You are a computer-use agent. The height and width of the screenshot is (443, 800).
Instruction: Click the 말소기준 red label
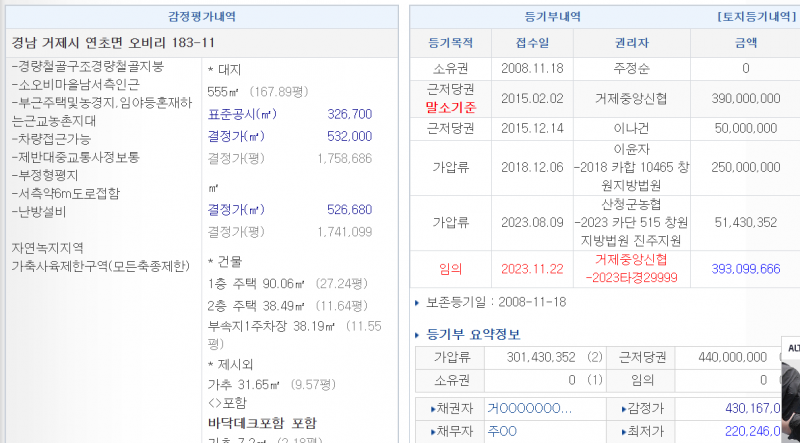tap(451, 107)
